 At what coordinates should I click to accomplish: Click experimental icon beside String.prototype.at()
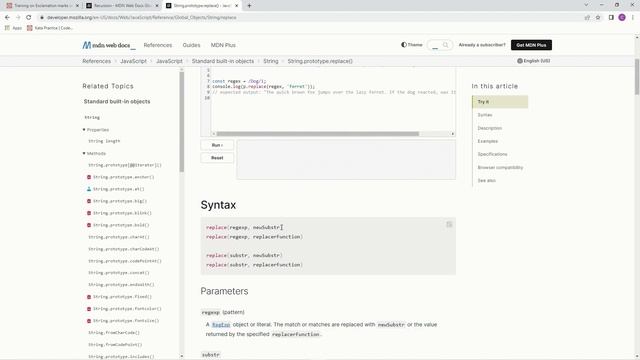pyautogui.click(x=89, y=189)
